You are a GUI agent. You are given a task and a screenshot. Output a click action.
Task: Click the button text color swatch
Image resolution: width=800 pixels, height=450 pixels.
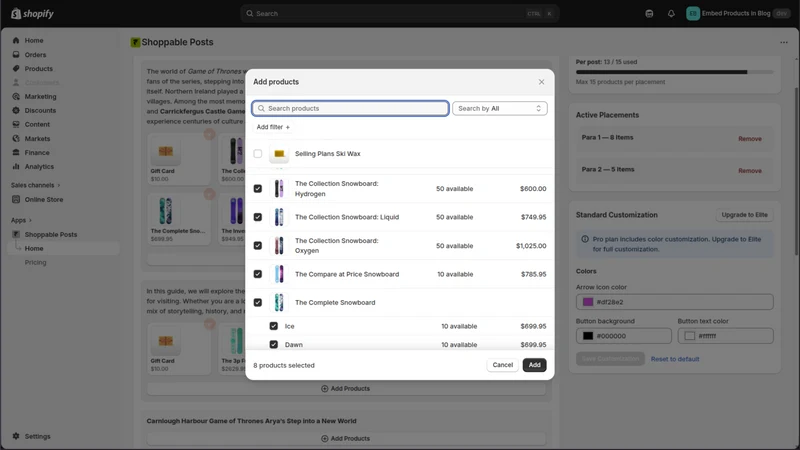(689, 336)
